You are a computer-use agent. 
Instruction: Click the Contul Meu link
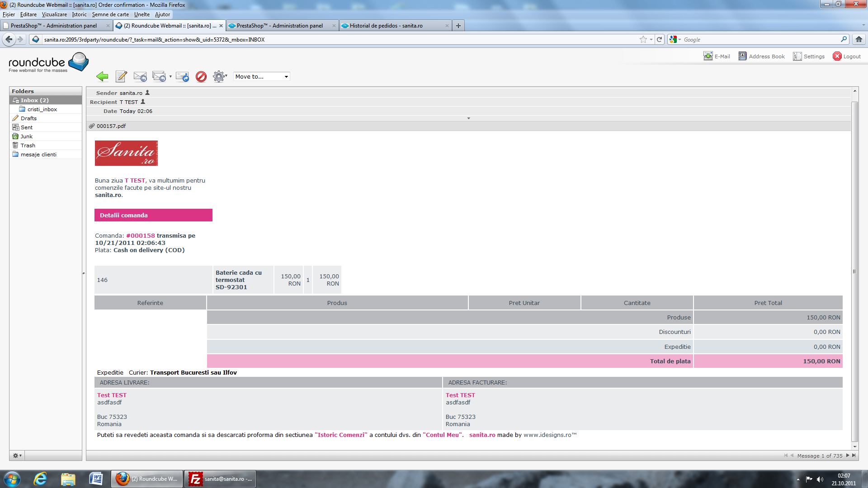[443, 435]
